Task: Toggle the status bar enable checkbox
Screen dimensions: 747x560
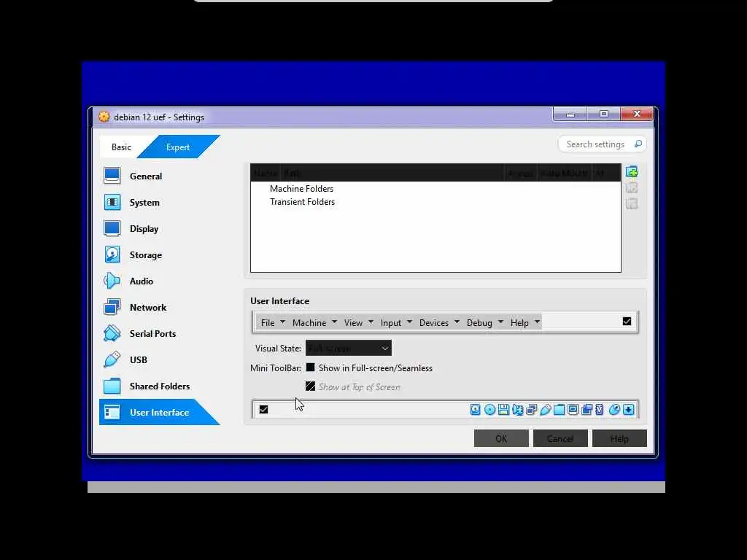Action: (x=263, y=410)
